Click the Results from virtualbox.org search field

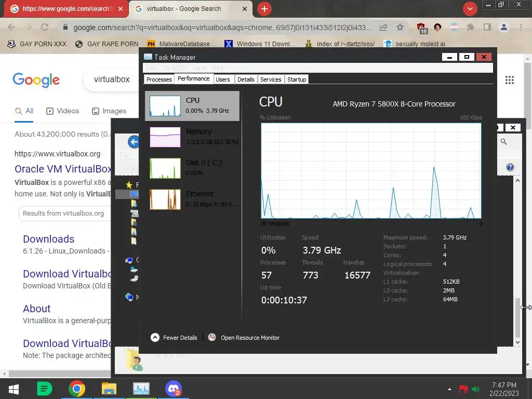(x=65, y=214)
